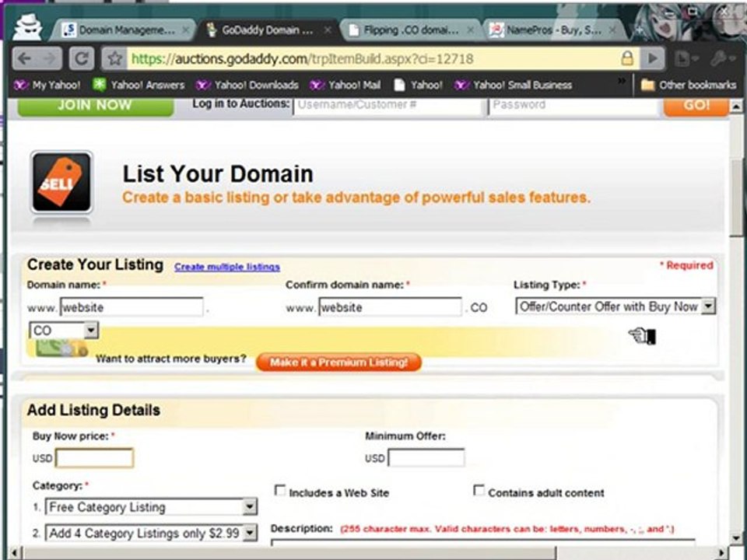Close the Domain Management tab
Screen dimensions: 747x560
click(185, 30)
